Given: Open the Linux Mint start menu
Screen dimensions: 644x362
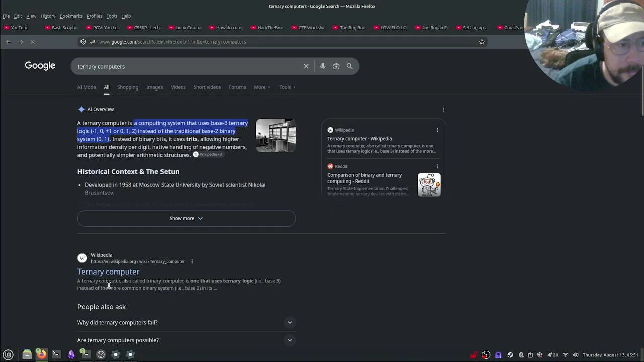Looking at the screenshot, I should (8, 354).
